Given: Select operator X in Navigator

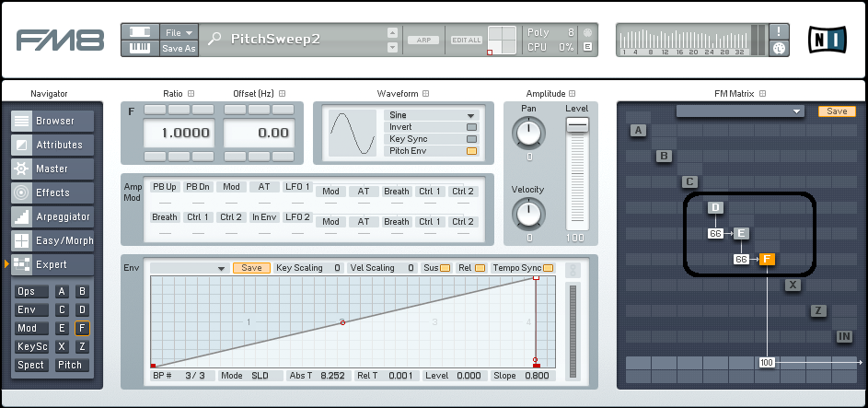Looking at the screenshot, I should point(62,346).
